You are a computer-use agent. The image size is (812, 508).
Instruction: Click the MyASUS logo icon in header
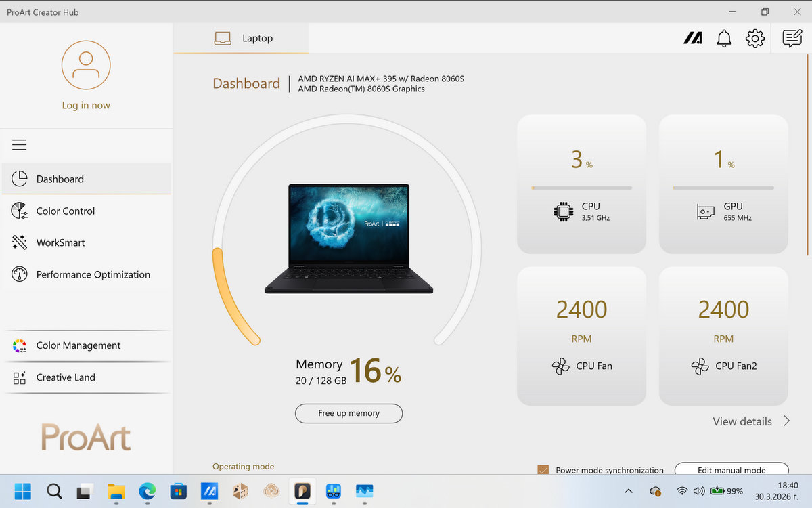[692, 39]
